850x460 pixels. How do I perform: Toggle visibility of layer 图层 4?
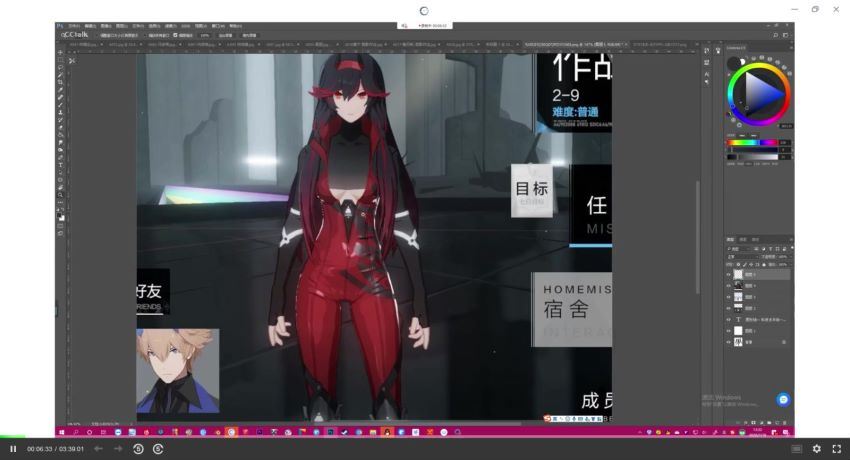coord(728,286)
